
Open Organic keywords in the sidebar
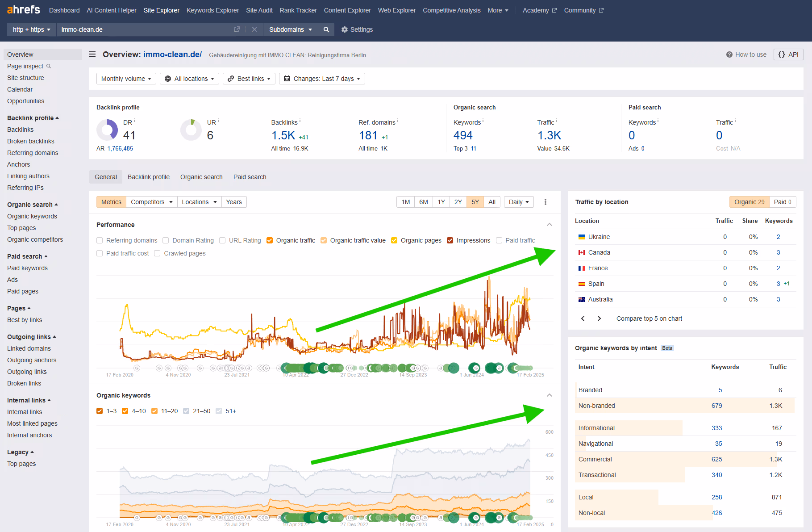click(x=32, y=216)
